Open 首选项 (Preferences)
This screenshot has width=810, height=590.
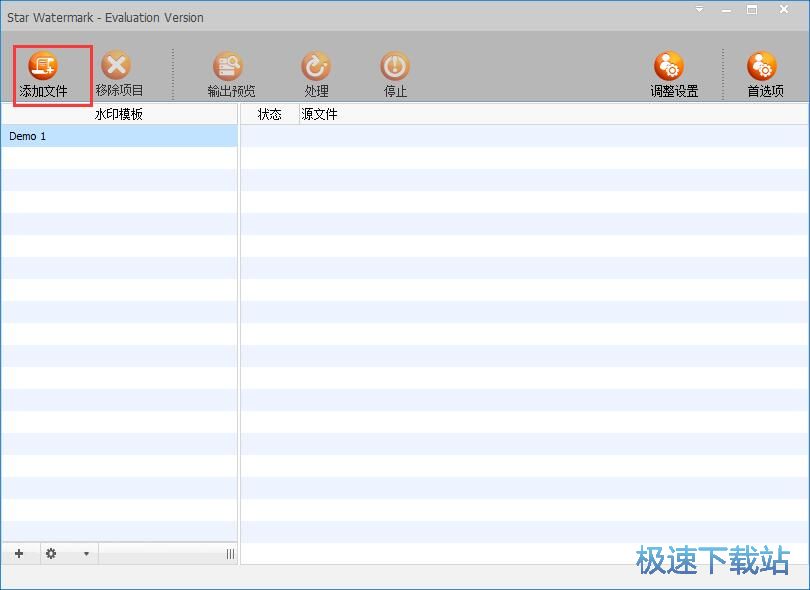coord(764,66)
